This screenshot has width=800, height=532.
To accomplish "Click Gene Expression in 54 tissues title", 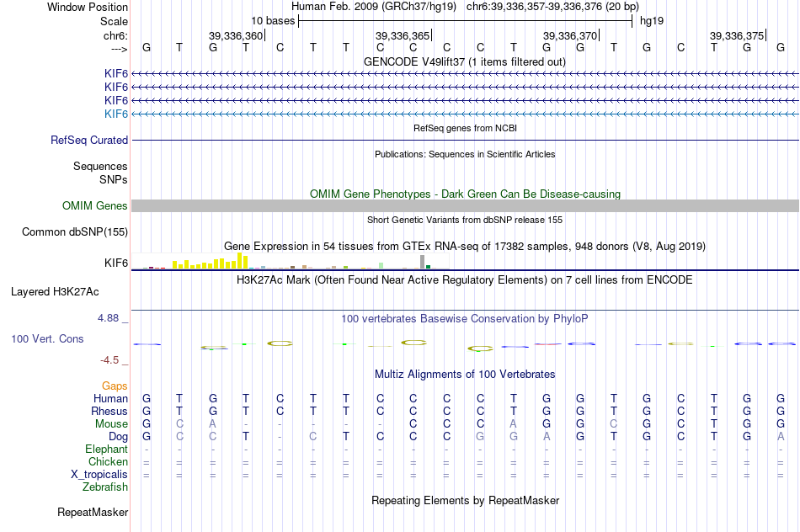I will tap(465, 247).
